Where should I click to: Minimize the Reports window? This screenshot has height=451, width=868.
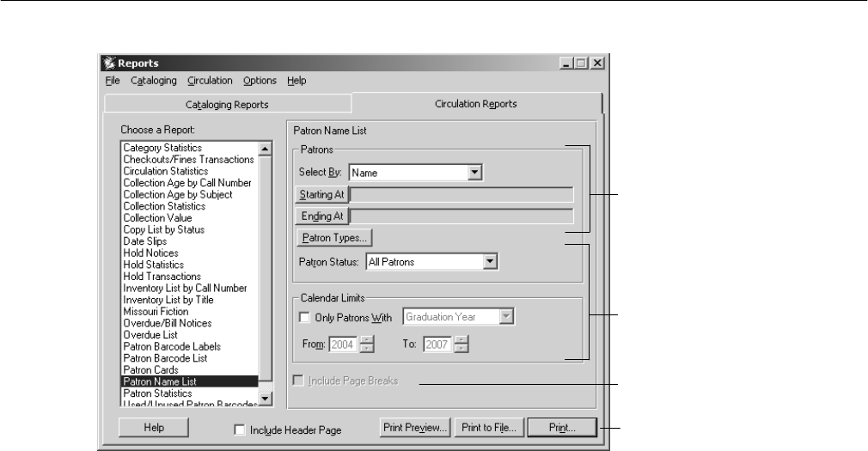565,64
